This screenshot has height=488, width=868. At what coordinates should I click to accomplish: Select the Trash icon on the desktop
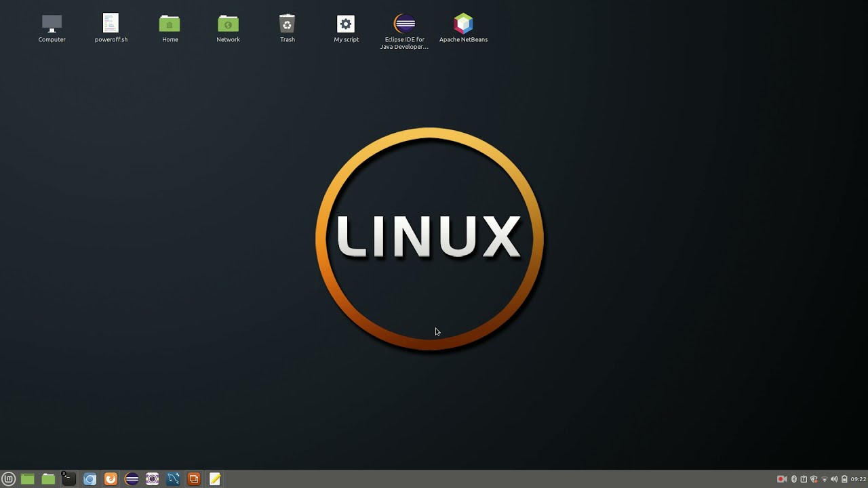(287, 28)
